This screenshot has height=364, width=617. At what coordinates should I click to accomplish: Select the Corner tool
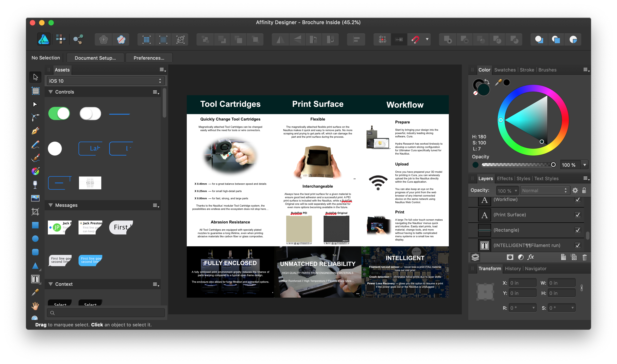(35, 117)
